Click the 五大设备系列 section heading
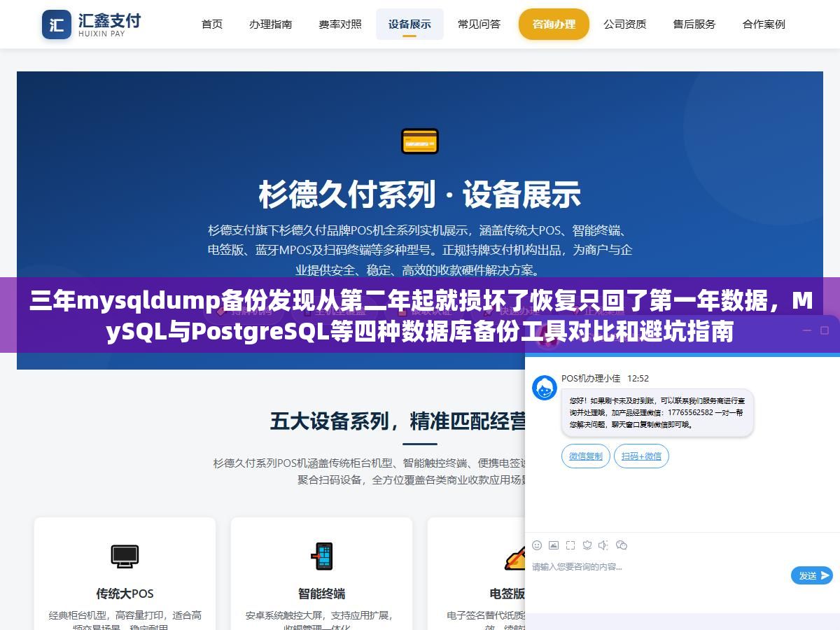840x630 pixels. pyautogui.click(x=399, y=421)
